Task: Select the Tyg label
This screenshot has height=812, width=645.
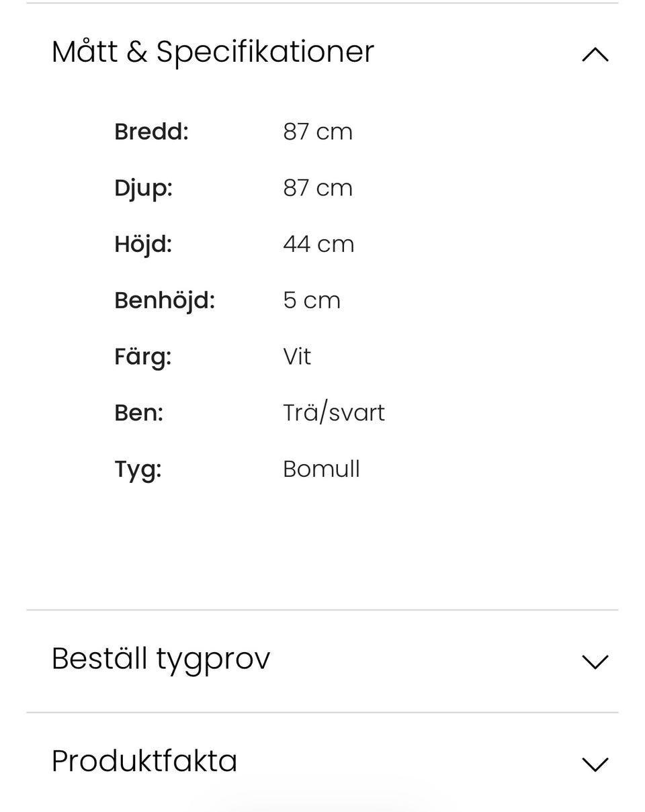Action: 138,469
